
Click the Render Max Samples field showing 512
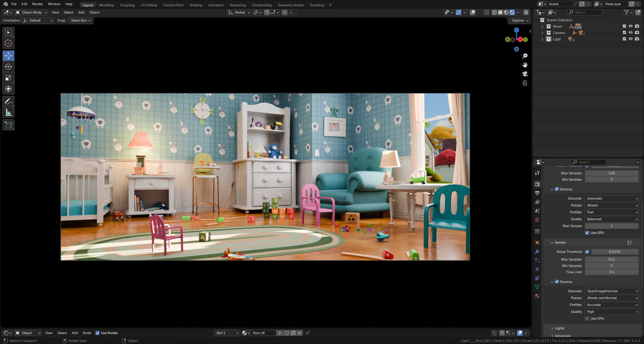(611, 259)
